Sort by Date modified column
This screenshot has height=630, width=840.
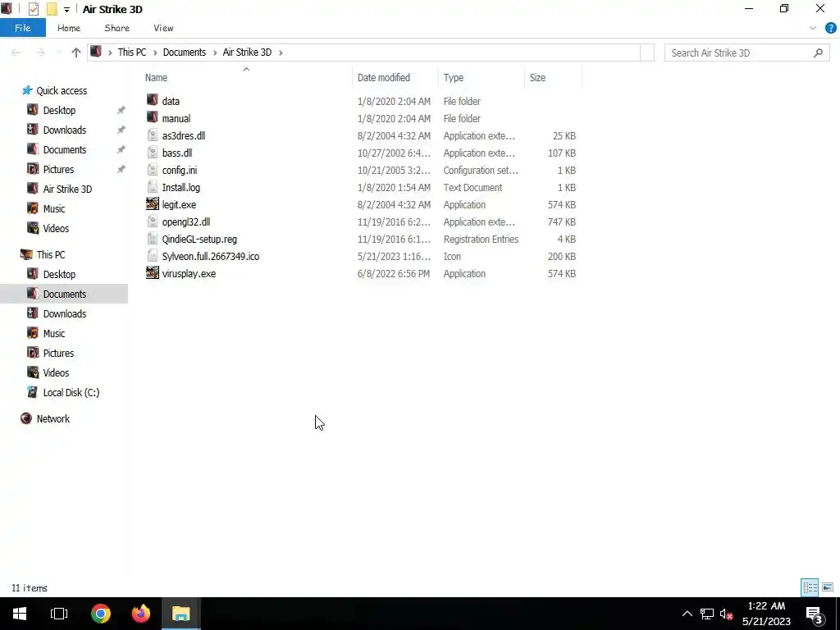[384, 78]
